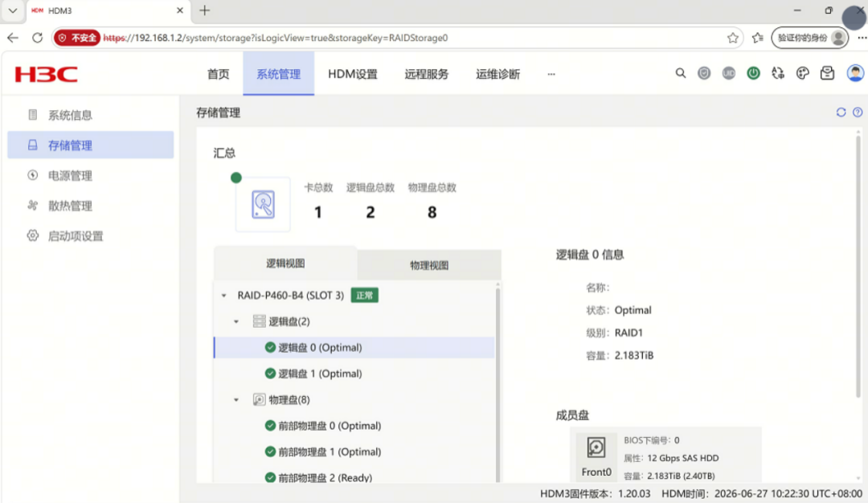Click the main page vertical scrollbar
Viewport: 868px width, 503px height.
click(858, 266)
